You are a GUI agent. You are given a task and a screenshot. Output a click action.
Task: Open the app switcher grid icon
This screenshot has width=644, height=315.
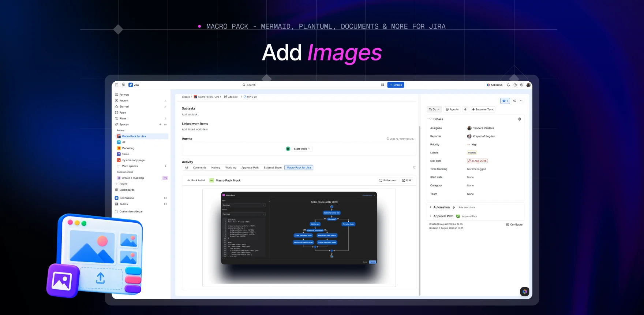(123, 85)
